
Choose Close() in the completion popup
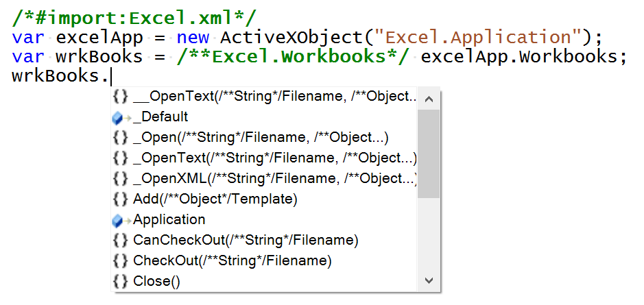[156, 281]
